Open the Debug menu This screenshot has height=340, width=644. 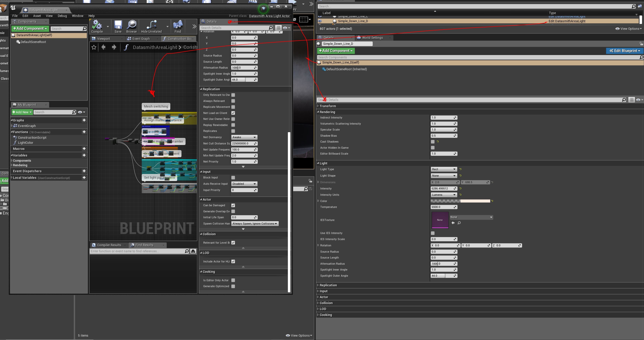(62, 16)
